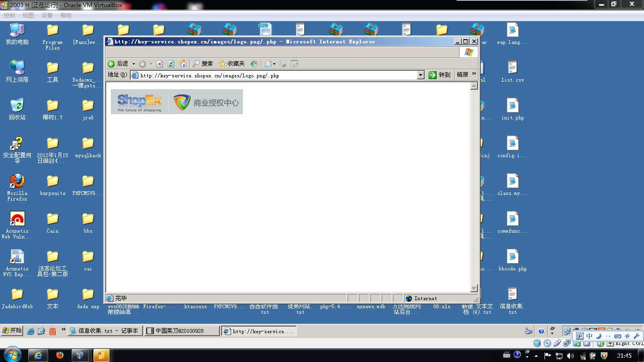
Task: Click the Edit page icon in IE toolbar
Action: [x=294, y=64]
